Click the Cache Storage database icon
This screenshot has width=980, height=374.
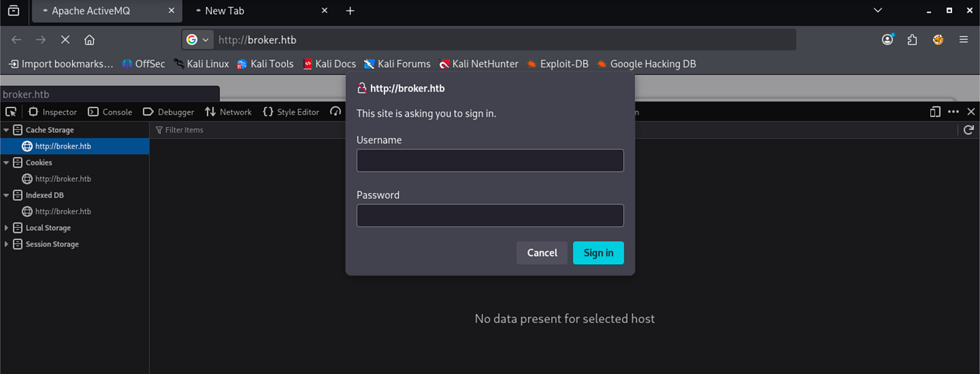(x=17, y=130)
